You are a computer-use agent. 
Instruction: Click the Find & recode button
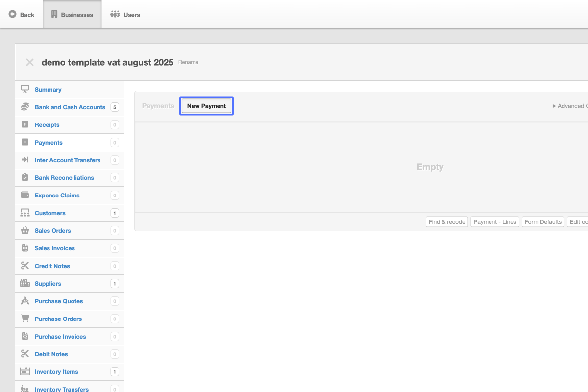point(447,222)
